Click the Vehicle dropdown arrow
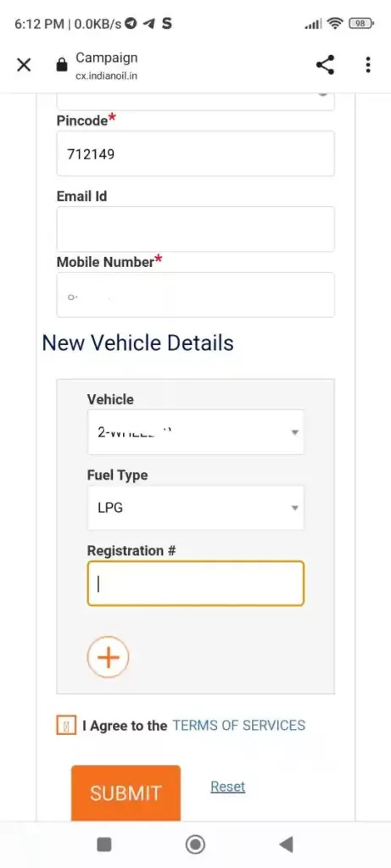Image resolution: width=391 pixels, height=868 pixels. [295, 432]
